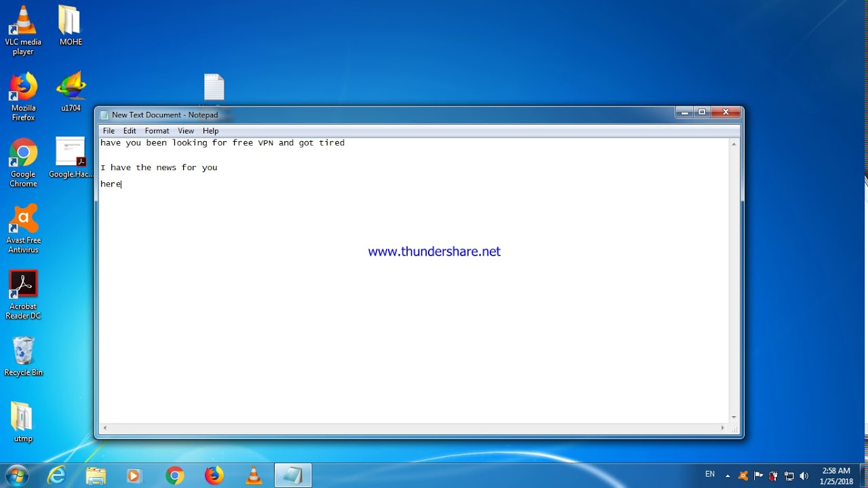Click the vertical scrollbar down arrow in Notepad

click(734, 418)
